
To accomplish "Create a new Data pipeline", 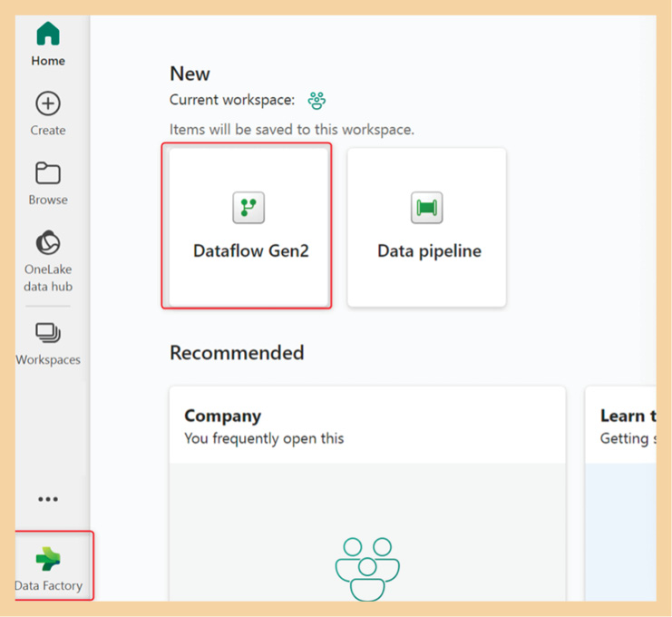I will click(427, 227).
